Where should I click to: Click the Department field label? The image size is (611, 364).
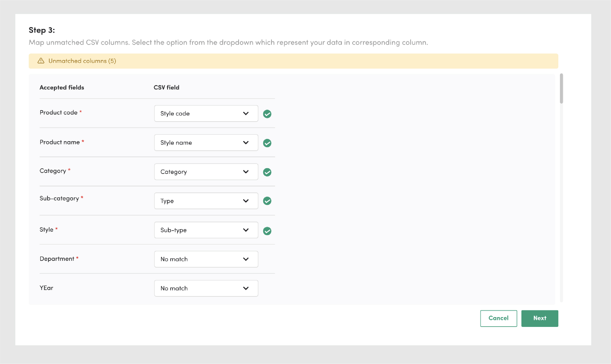tap(57, 259)
